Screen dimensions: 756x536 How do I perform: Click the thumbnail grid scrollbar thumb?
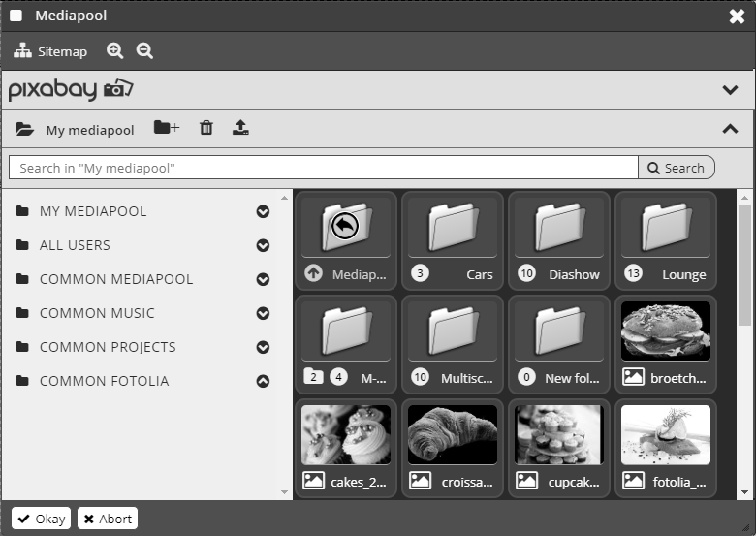click(745, 266)
